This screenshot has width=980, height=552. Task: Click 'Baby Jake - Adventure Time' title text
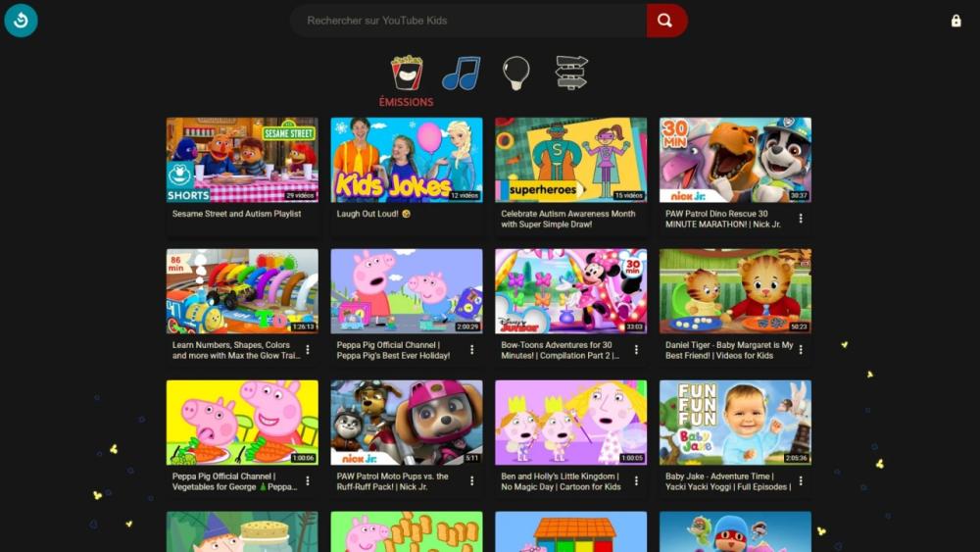click(728, 481)
